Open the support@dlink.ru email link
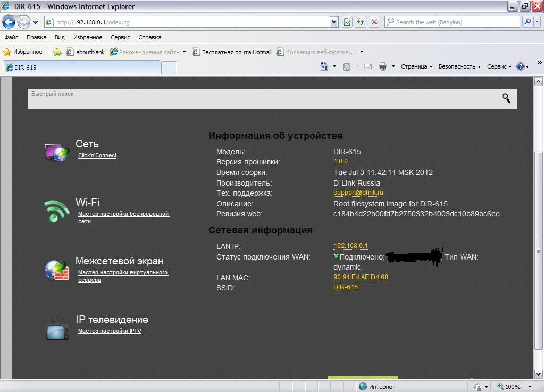This screenshot has width=544, height=392. 358,193
